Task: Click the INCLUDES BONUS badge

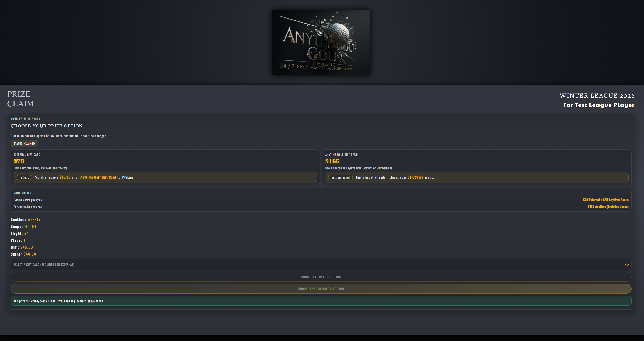Action: point(340,177)
